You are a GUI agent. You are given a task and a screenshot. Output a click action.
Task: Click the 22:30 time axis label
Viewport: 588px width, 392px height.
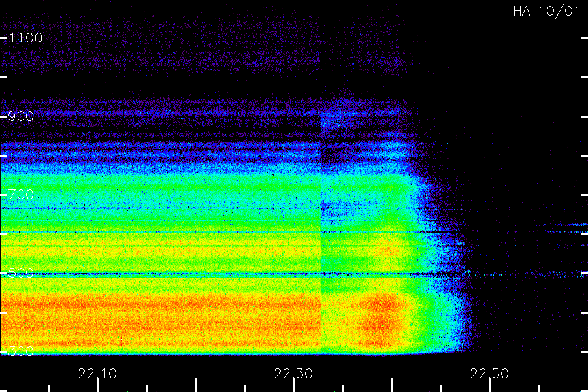tap(293, 374)
